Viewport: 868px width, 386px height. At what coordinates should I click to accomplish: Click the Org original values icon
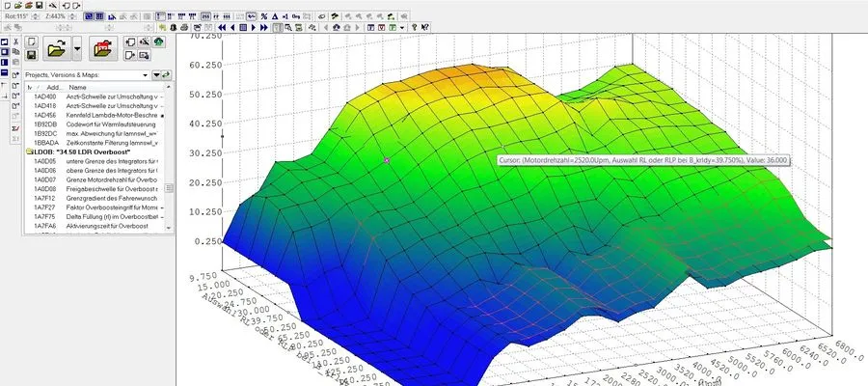(296, 16)
